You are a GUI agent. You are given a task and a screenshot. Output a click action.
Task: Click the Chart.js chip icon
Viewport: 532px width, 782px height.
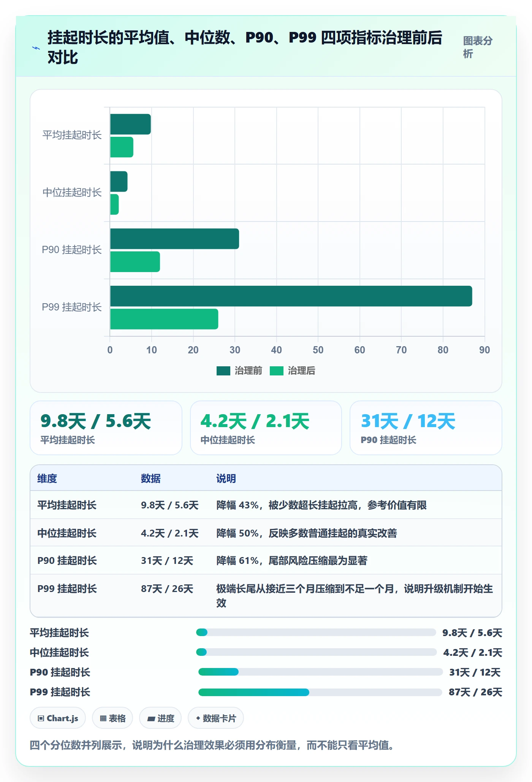(x=41, y=718)
